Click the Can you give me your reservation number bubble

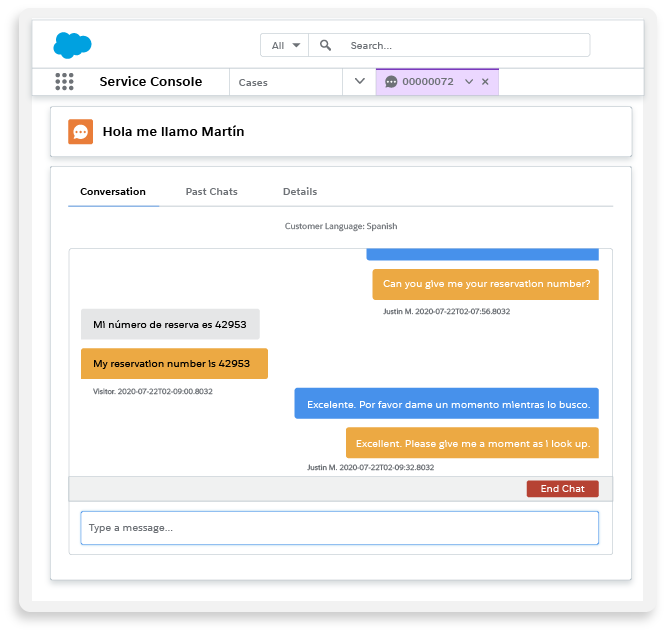(x=486, y=283)
